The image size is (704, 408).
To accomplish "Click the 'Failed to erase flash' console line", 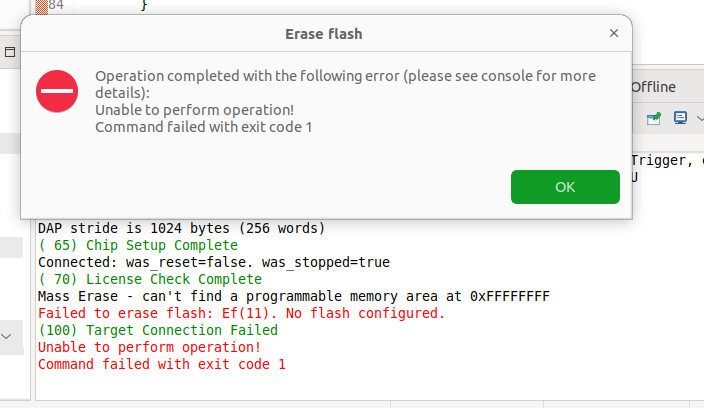I will [240, 313].
